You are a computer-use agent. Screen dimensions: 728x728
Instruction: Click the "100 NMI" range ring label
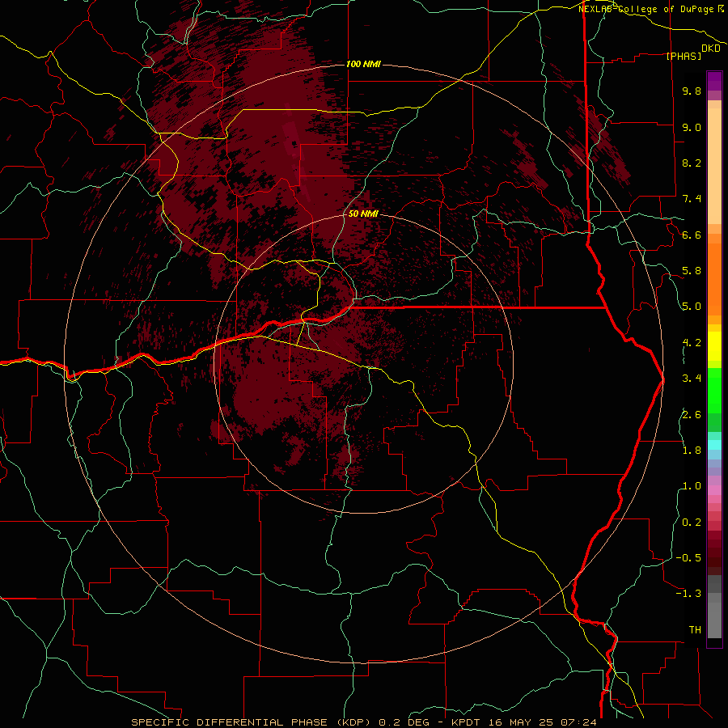tap(363, 64)
